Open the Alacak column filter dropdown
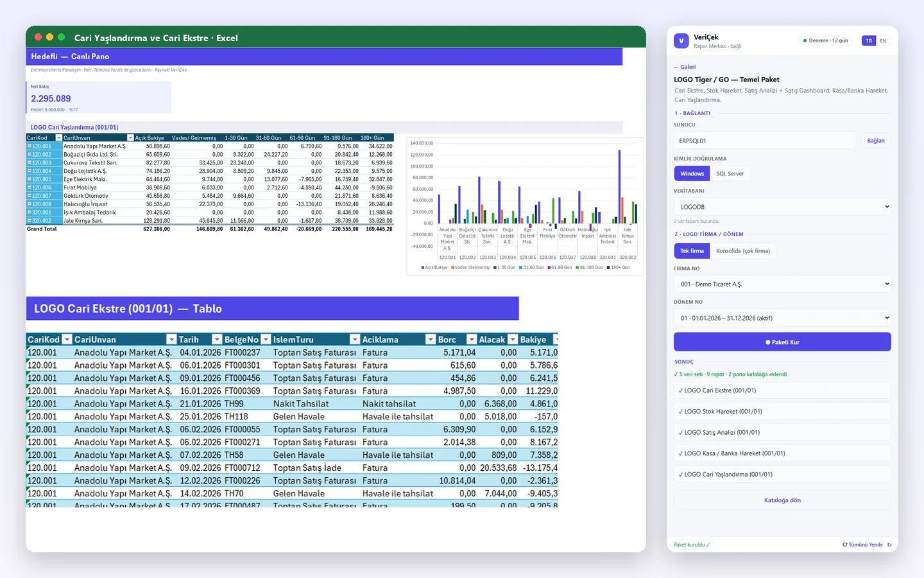The height and width of the screenshot is (578, 924). 513,340
